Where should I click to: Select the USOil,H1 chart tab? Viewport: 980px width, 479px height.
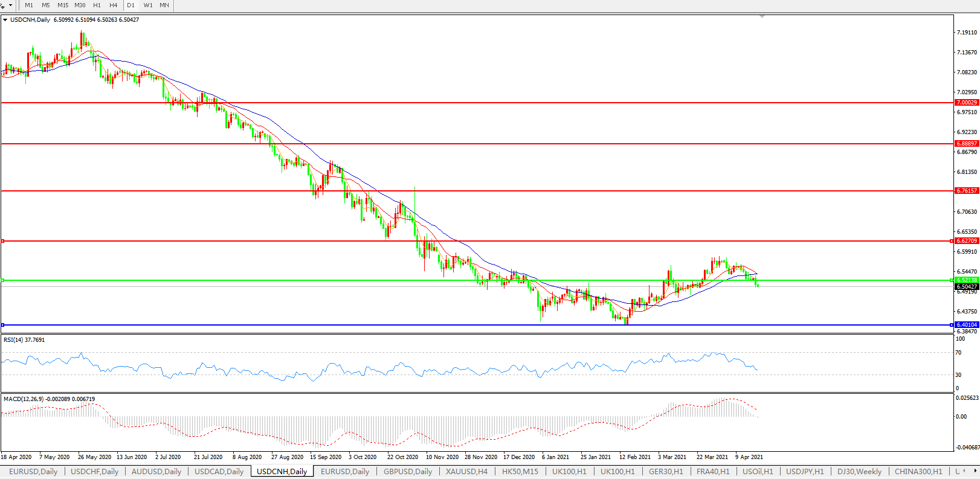758,472
